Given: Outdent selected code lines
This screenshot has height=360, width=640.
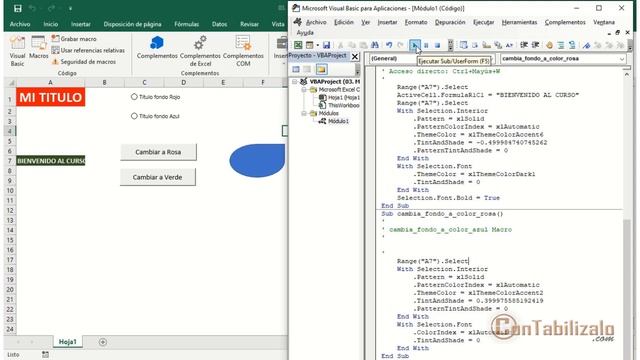Looking at the screenshot, I should [x=535, y=45].
